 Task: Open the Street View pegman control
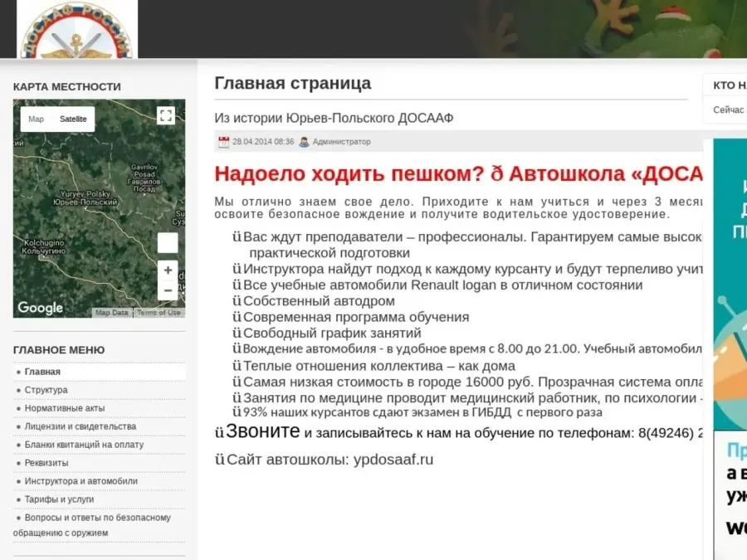tap(168, 243)
